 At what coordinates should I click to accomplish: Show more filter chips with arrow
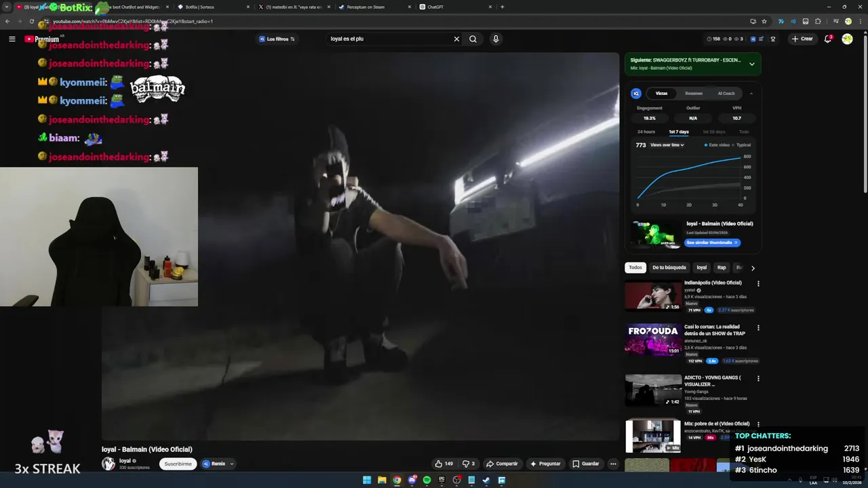click(x=753, y=268)
